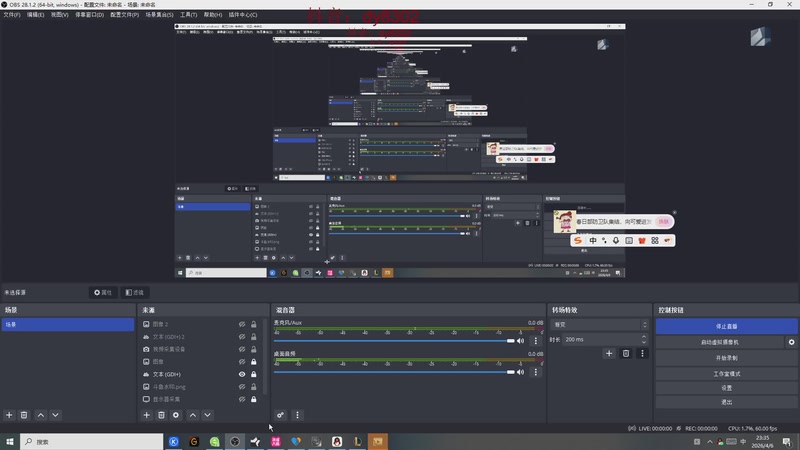Screen dimensions: 800x450
Task: Open virtual camera settings gear icon
Action: tap(791, 342)
